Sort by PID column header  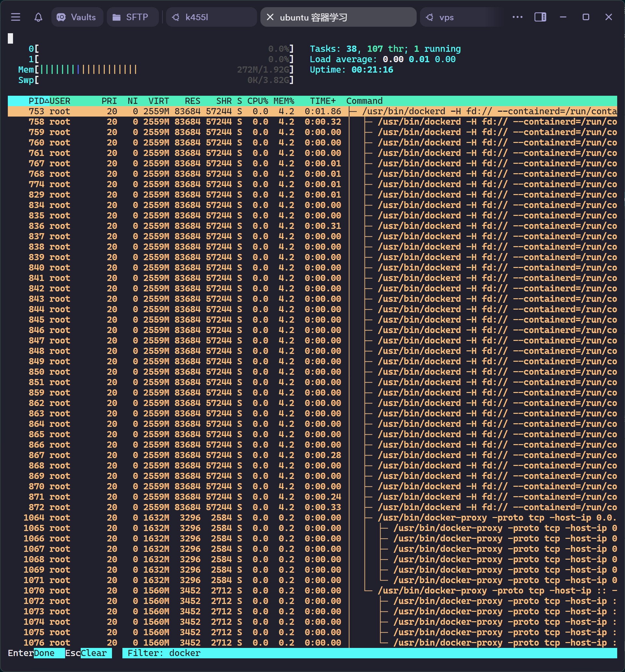click(x=36, y=101)
